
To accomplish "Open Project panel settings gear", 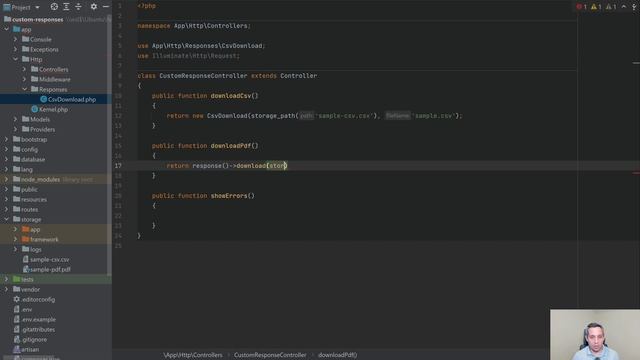I will pyautogui.click(x=94, y=7).
